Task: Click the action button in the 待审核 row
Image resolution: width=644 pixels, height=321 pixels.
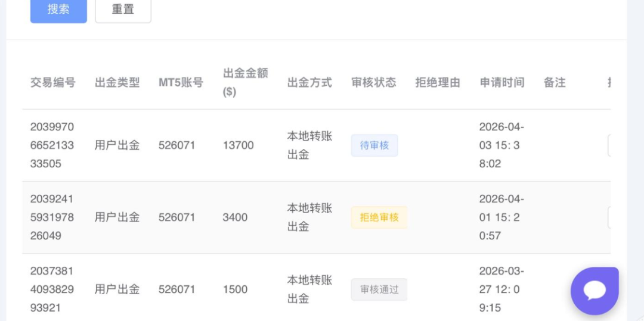Action: click(609, 145)
